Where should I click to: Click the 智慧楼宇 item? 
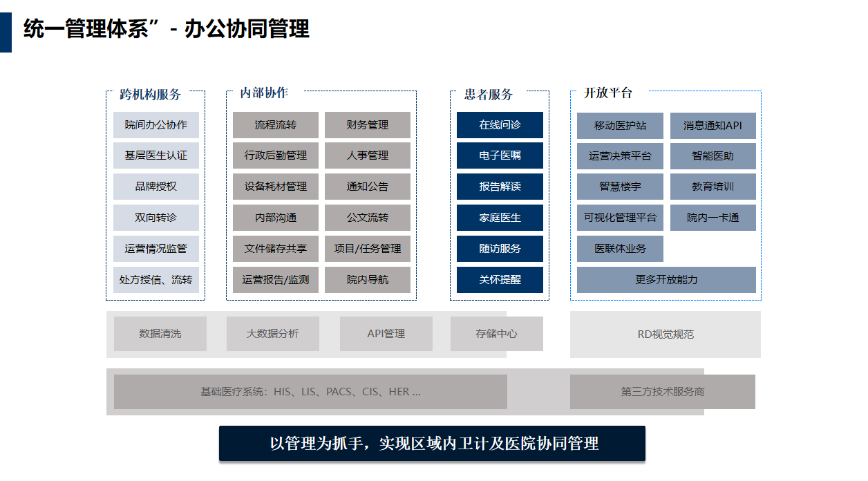point(621,187)
